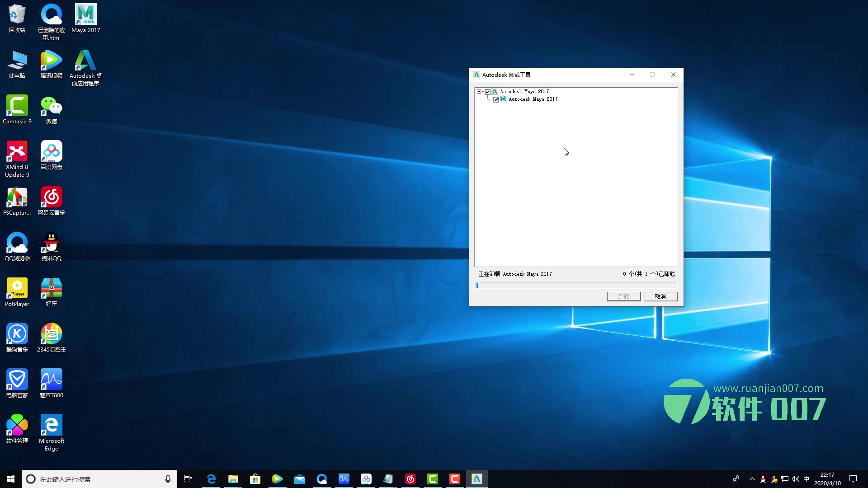Click status text 正在卸载 Autodesk Maya 2017
Image resolution: width=868 pixels, height=488 pixels.
(515, 274)
